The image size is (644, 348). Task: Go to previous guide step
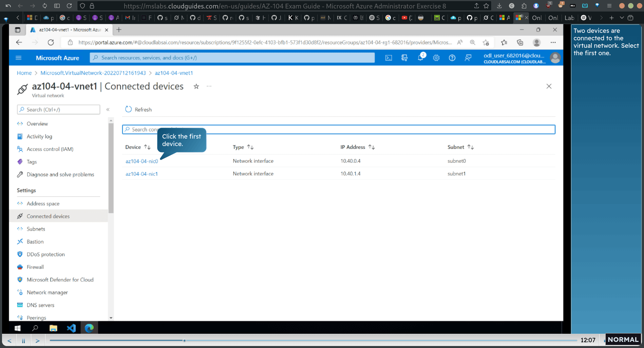click(x=9, y=341)
